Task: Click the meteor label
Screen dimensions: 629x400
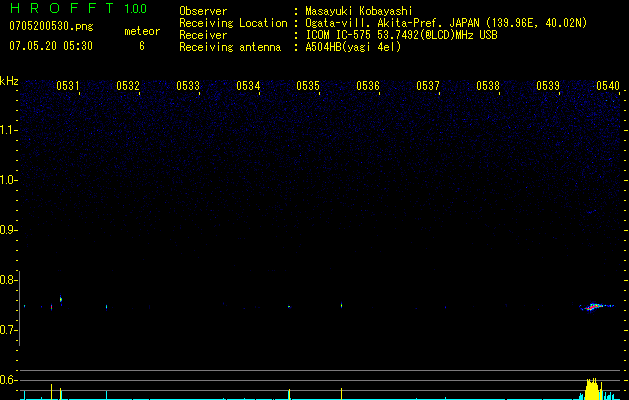Action: 142,31
